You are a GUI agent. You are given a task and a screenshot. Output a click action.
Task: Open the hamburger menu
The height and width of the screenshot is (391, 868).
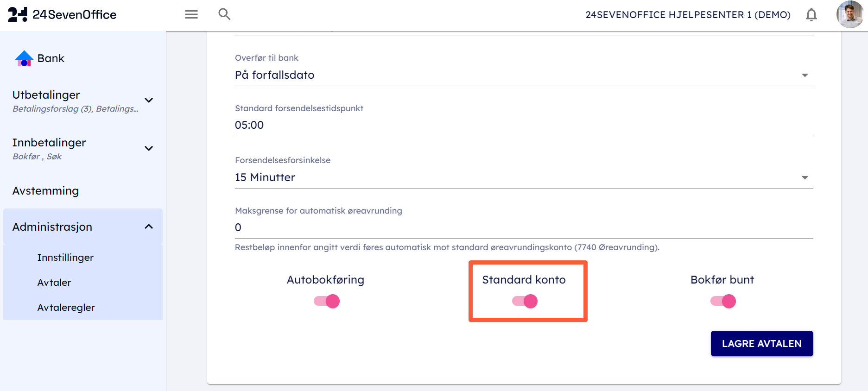pyautogui.click(x=191, y=14)
